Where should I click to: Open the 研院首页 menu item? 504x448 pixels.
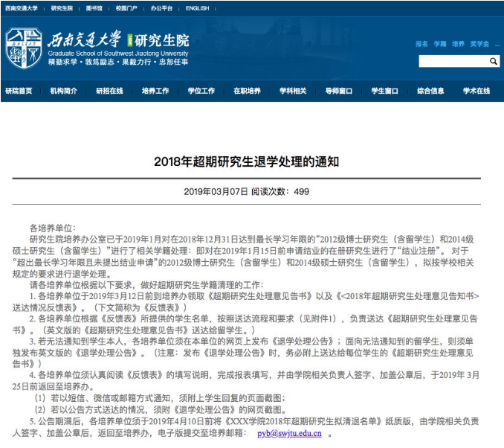[19, 91]
